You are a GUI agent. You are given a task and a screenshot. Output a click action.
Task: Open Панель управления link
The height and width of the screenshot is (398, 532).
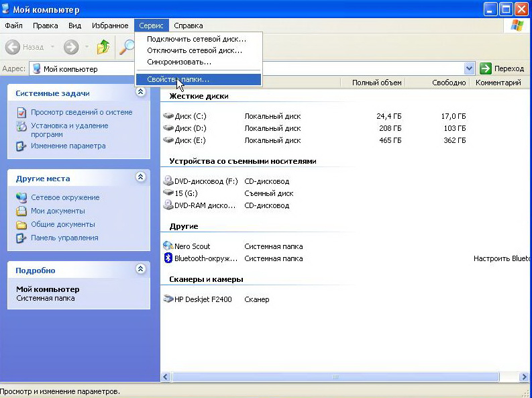pyautogui.click(x=64, y=238)
